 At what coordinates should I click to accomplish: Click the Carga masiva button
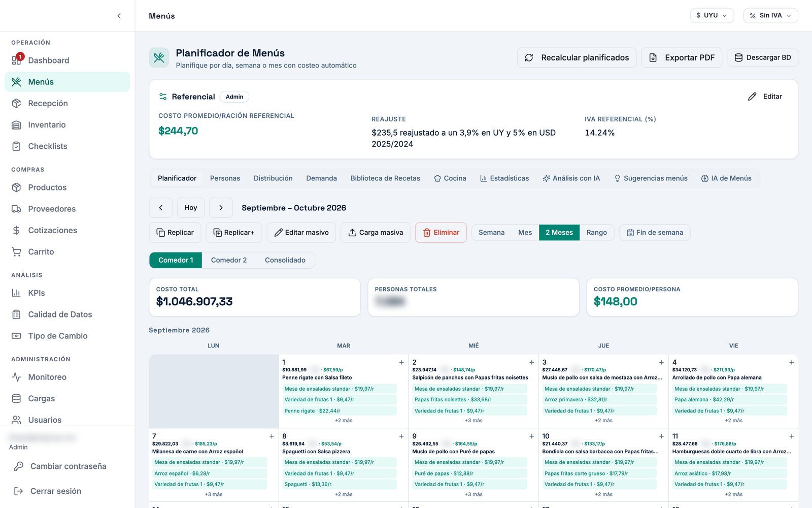click(376, 233)
